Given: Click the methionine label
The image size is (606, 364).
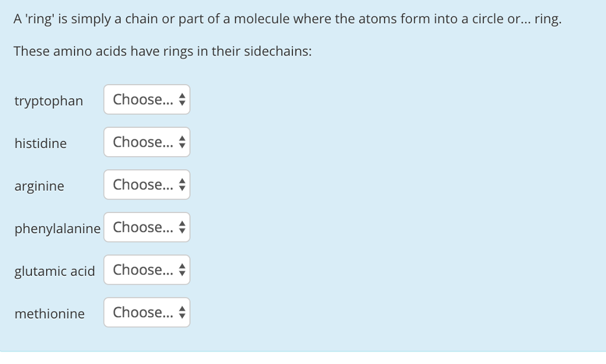Looking at the screenshot, I should [50, 314].
